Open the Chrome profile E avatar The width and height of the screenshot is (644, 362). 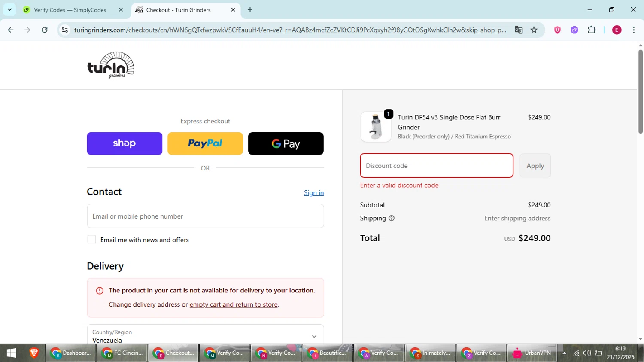coord(617,30)
